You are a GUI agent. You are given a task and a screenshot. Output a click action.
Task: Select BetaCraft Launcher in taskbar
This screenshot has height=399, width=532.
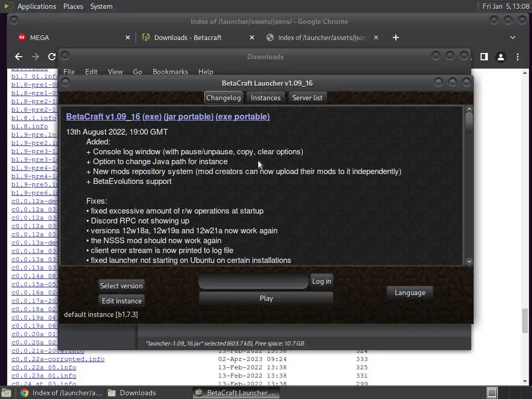[236, 393]
